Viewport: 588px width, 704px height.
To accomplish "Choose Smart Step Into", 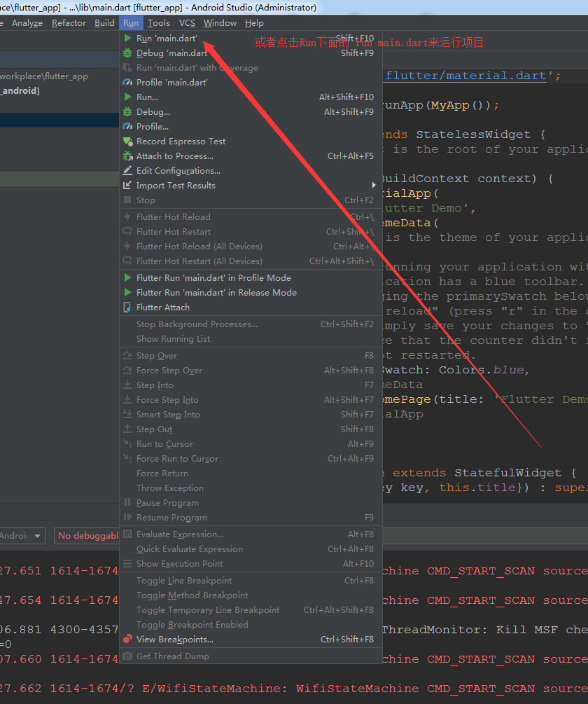I will tap(251, 415).
